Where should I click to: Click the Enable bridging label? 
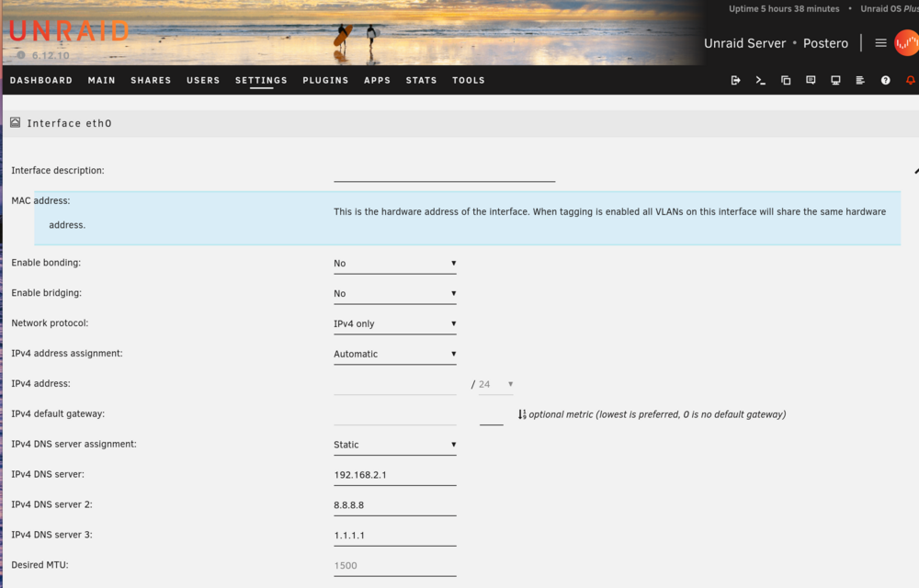46,293
